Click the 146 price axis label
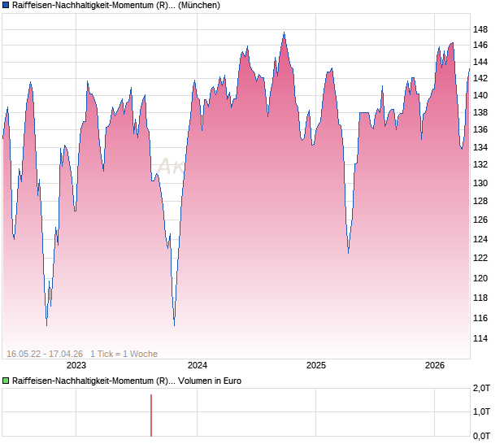The width and height of the screenshot is (504, 444). pyautogui.click(x=480, y=45)
